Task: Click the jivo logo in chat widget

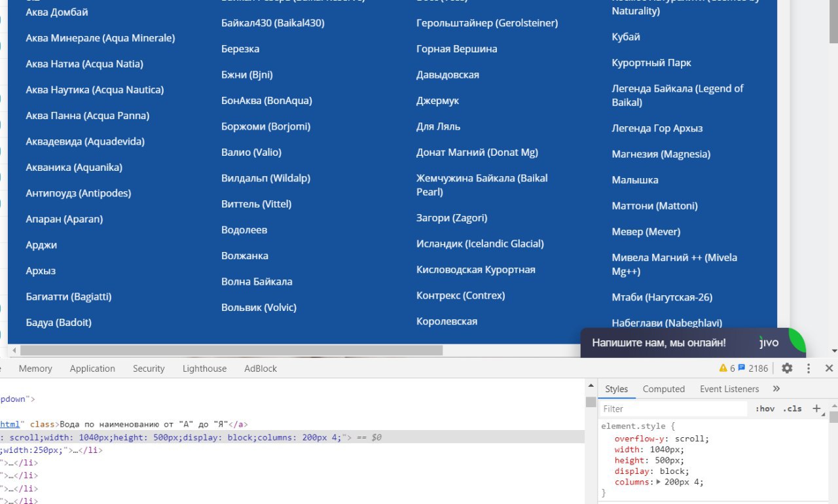Action: pos(769,342)
